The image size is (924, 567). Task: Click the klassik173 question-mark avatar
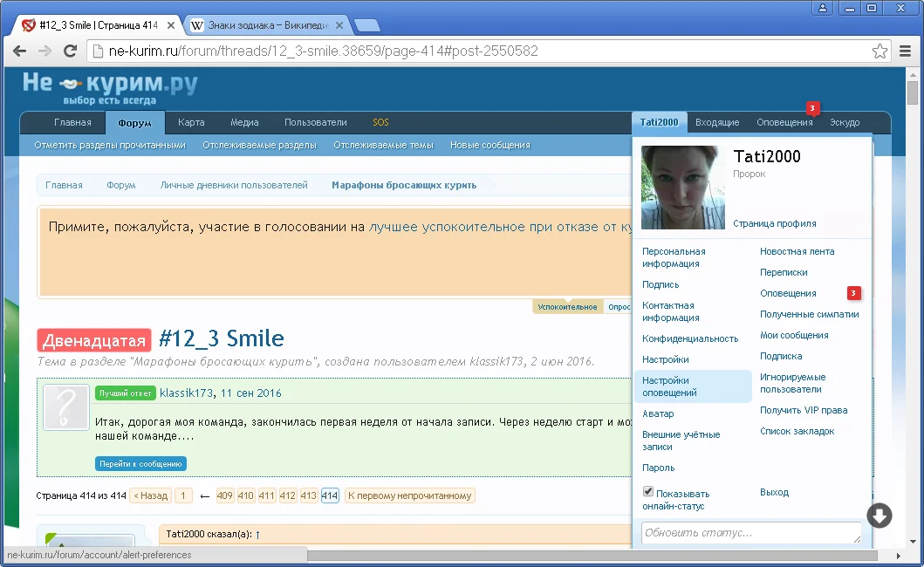(x=66, y=406)
